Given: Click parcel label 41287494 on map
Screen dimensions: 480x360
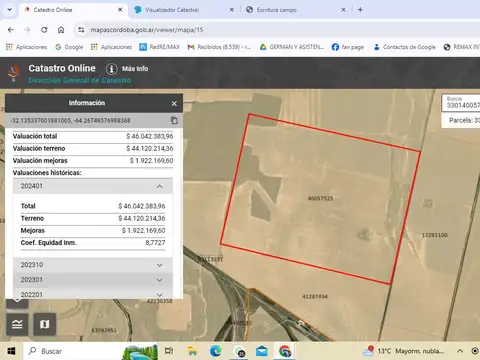Looking at the screenshot, I should click(x=315, y=296).
